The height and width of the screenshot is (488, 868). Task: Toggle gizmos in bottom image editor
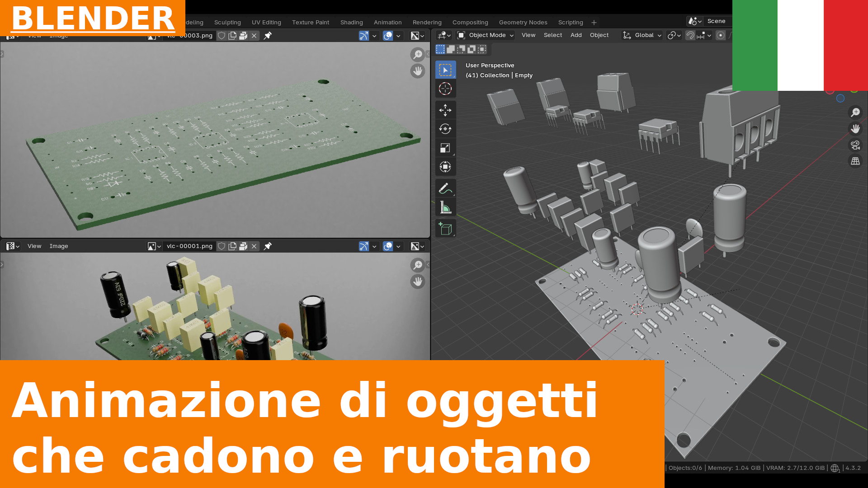364,246
